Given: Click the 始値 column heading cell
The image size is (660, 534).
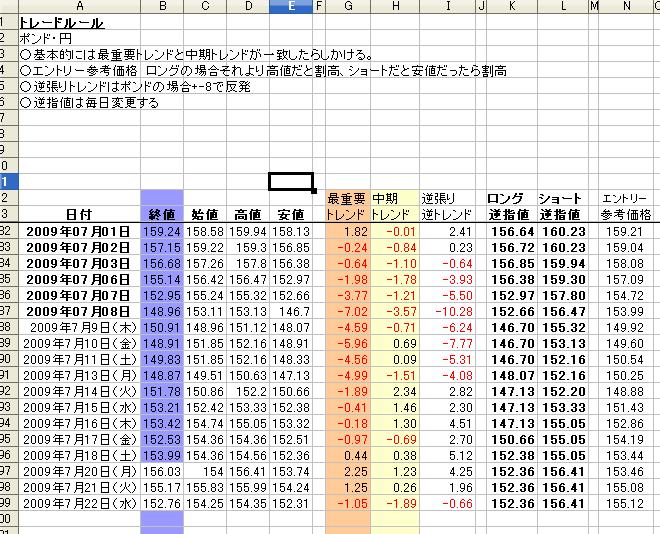Looking at the screenshot, I should coord(205,214).
